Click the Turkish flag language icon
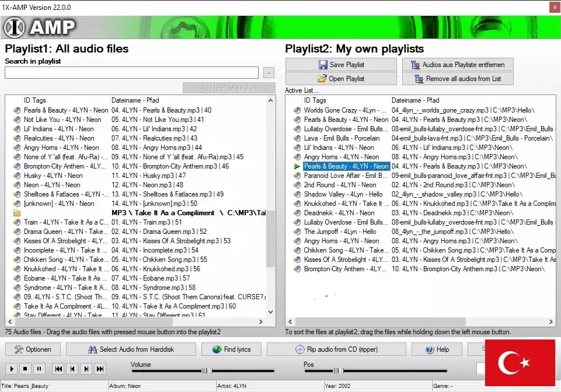 (x=519, y=363)
